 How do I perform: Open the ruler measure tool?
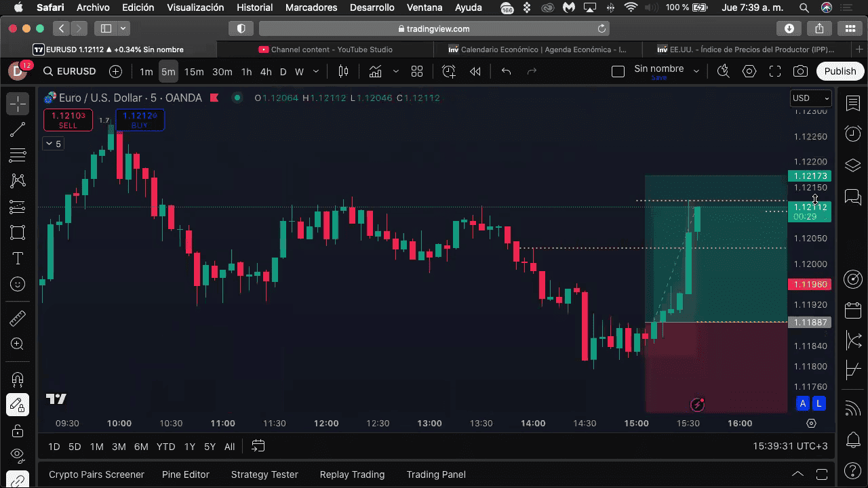pyautogui.click(x=18, y=318)
